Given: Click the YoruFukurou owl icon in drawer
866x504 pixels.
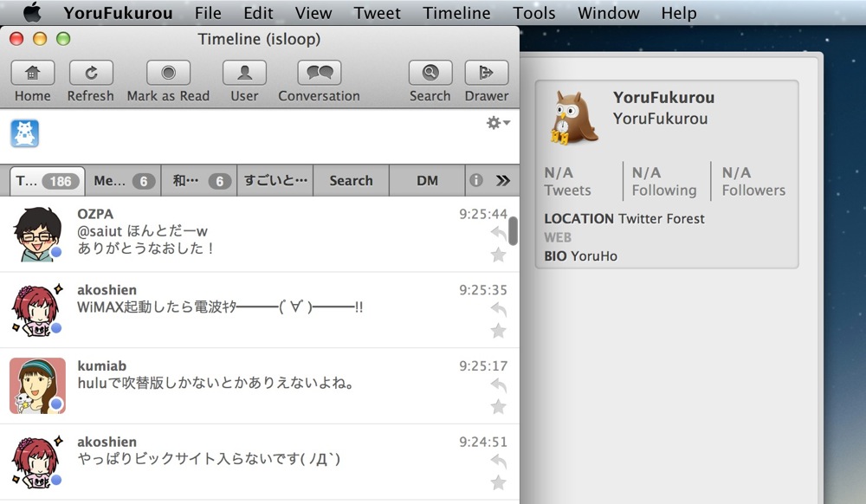Looking at the screenshot, I should coord(572,118).
